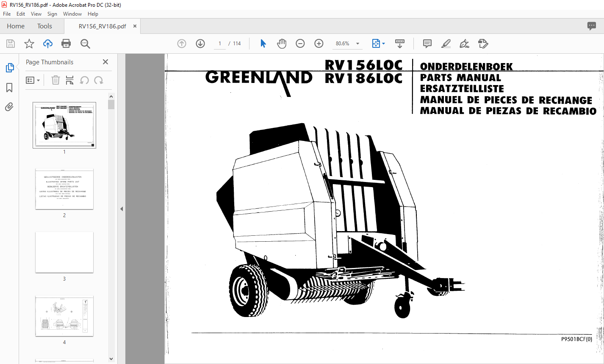Screen dimensions: 604x364
Task: Go to next page arrow
Action: (x=200, y=44)
